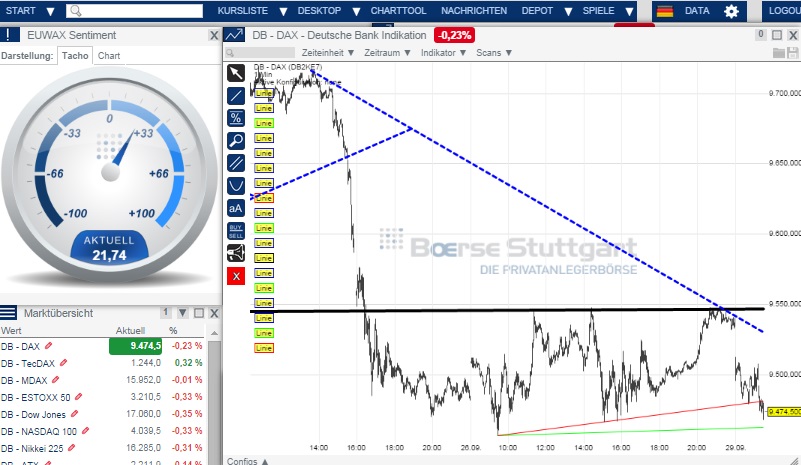Click the Marktübersicht scrollbar up arrow
Screen dimensions: 801x465
(x=214, y=333)
